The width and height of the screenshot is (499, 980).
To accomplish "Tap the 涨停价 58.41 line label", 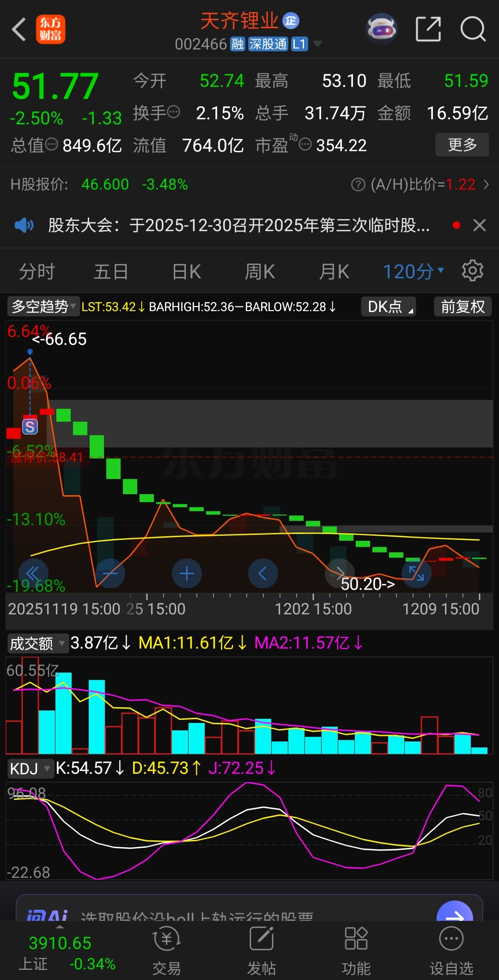I will pyautogui.click(x=47, y=458).
